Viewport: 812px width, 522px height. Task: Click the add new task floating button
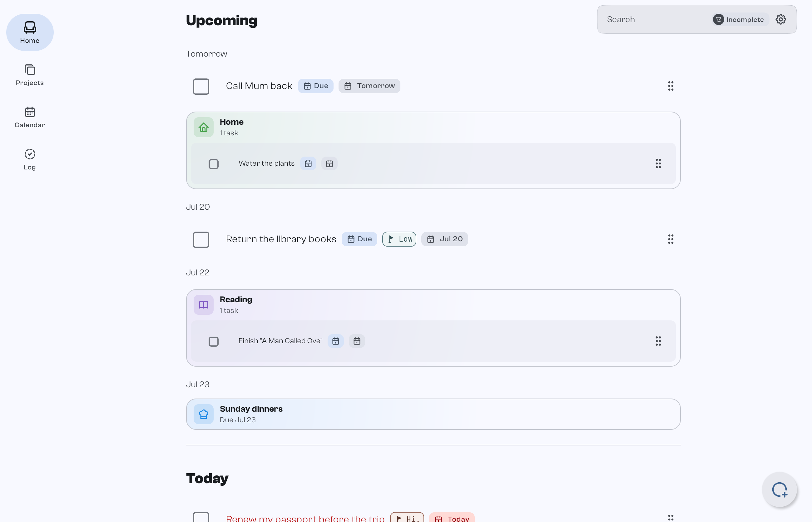(x=779, y=489)
